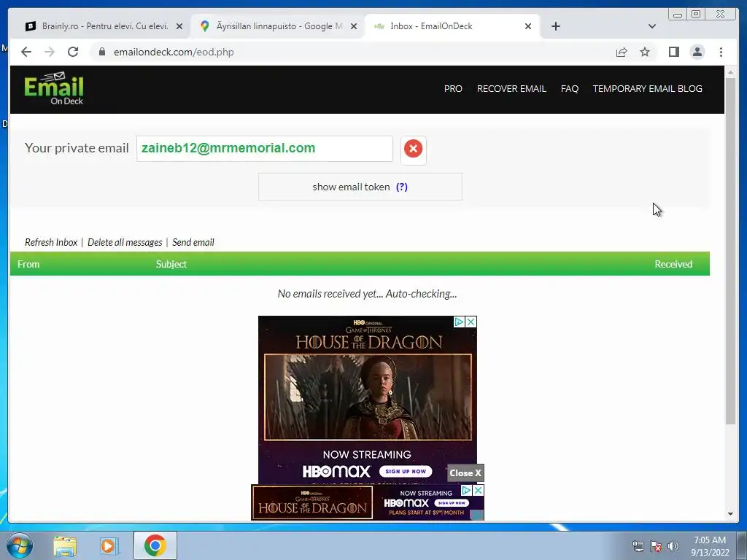Click Delete all messages link
The height and width of the screenshot is (560, 747).
tap(125, 242)
